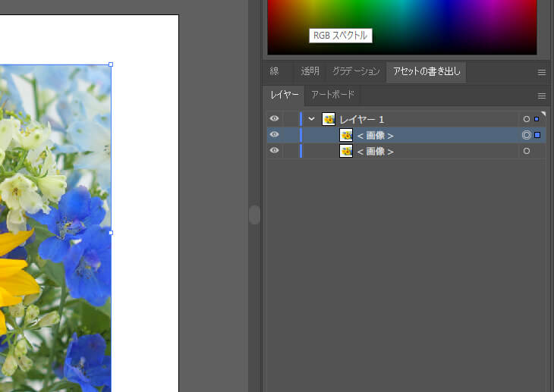Open the アートボード panel tab
The width and height of the screenshot is (554, 392).
[x=332, y=95]
